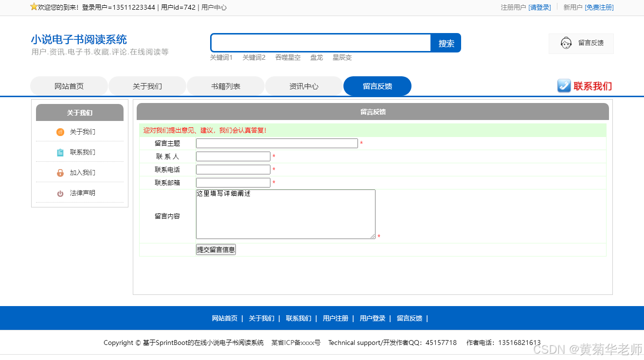Open 用户中心 in the top bar
This screenshot has height=360, width=644.
pos(214,7)
